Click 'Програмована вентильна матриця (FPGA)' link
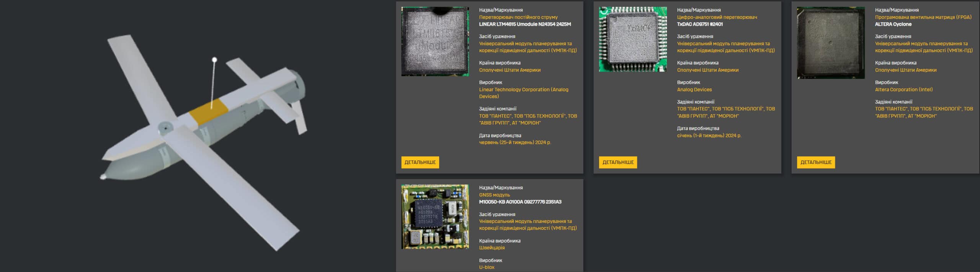This screenshot has width=980, height=272. (923, 17)
